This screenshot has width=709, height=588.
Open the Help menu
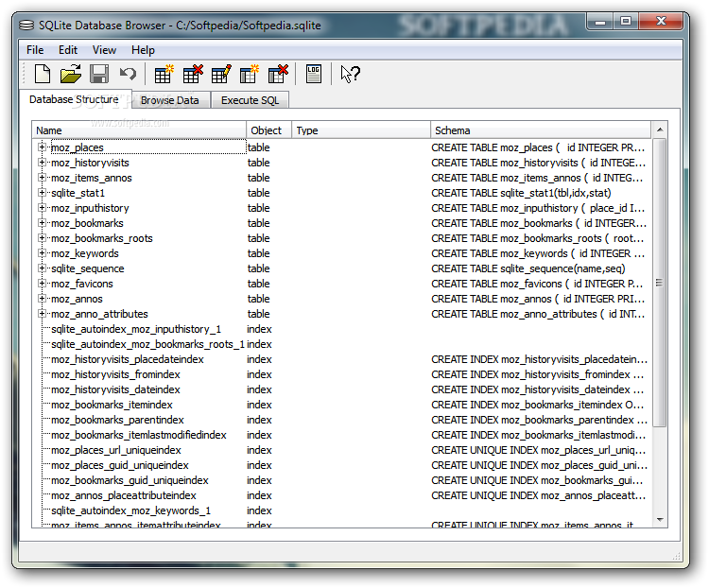coord(143,50)
